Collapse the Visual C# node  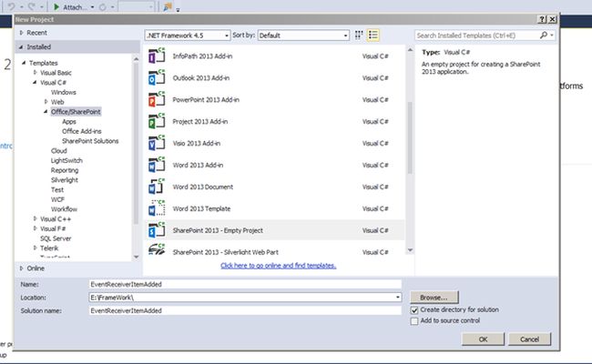click(x=35, y=82)
